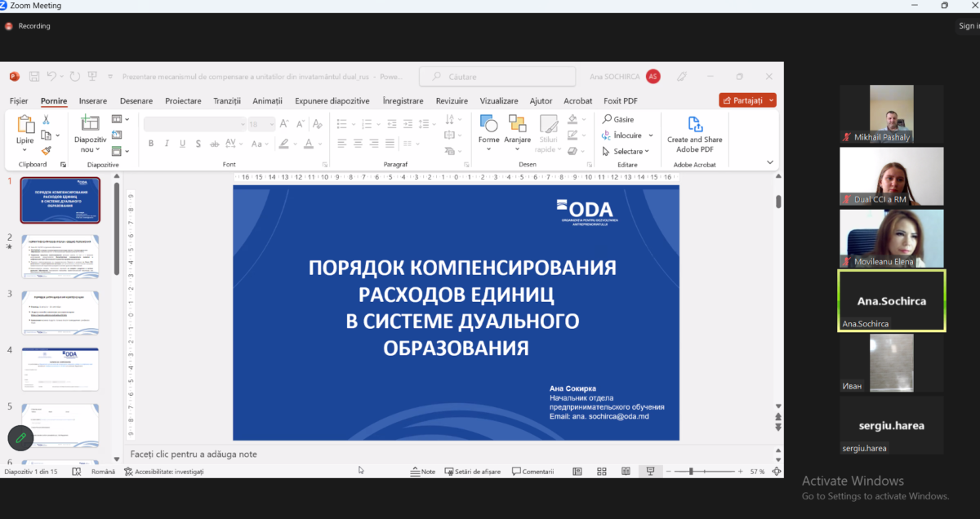Switch to the Inserare tab
The height and width of the screenshot is (519, 980).
[x=93, y=101]
